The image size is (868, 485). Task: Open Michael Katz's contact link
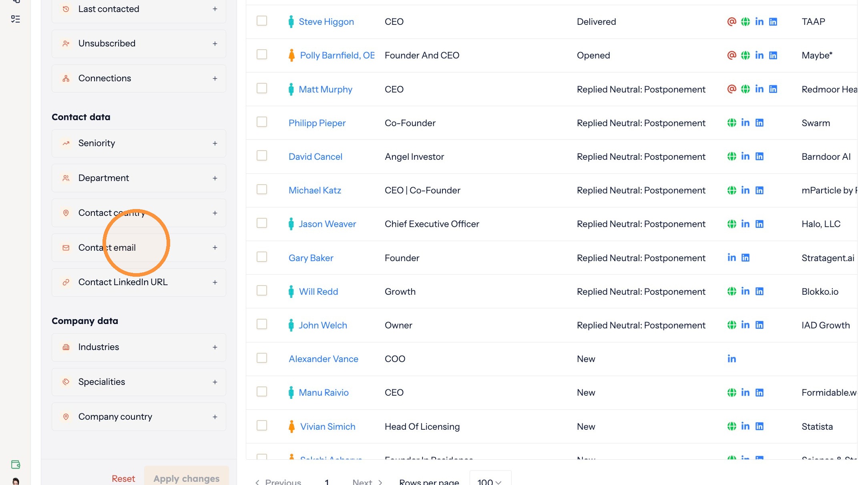click(315, 190)
